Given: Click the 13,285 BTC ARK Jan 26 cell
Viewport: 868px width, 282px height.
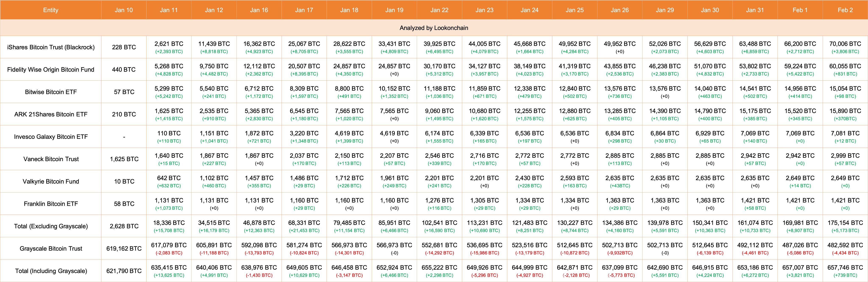Looking at the screenshot, I should tap(620, 114).
